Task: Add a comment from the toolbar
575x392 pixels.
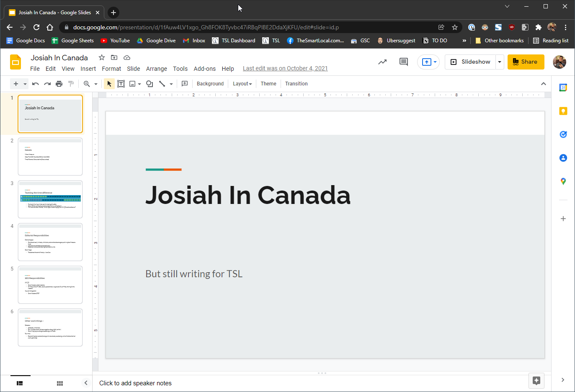Action: (x=185, y=84)
